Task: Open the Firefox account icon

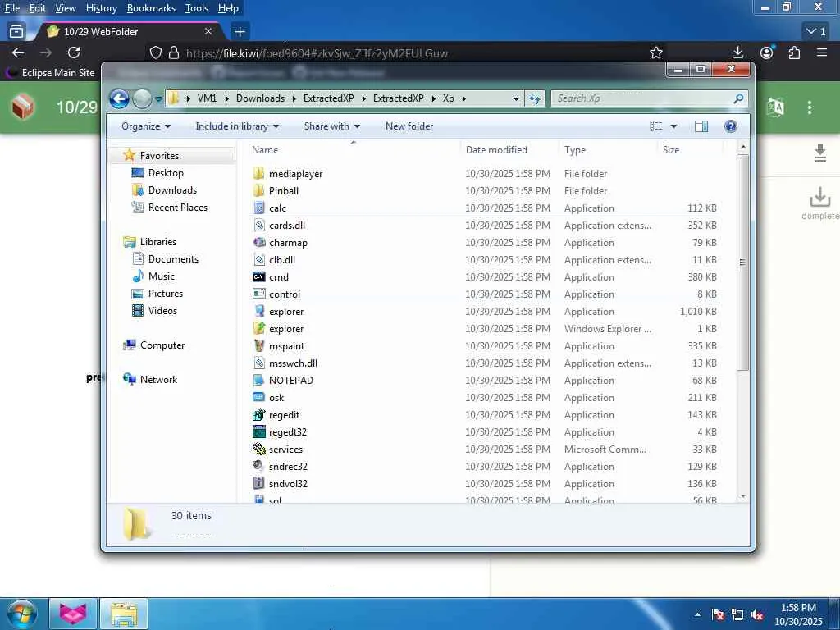Action: coord(767,52)
